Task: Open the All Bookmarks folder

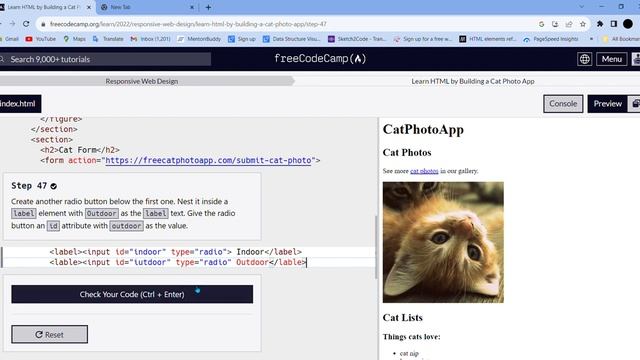Action: pos(621,39)
